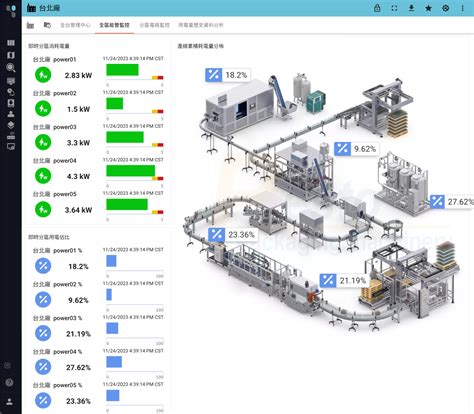Click the green power icon for power03
The image size is (474, 414).
point(43,142)
